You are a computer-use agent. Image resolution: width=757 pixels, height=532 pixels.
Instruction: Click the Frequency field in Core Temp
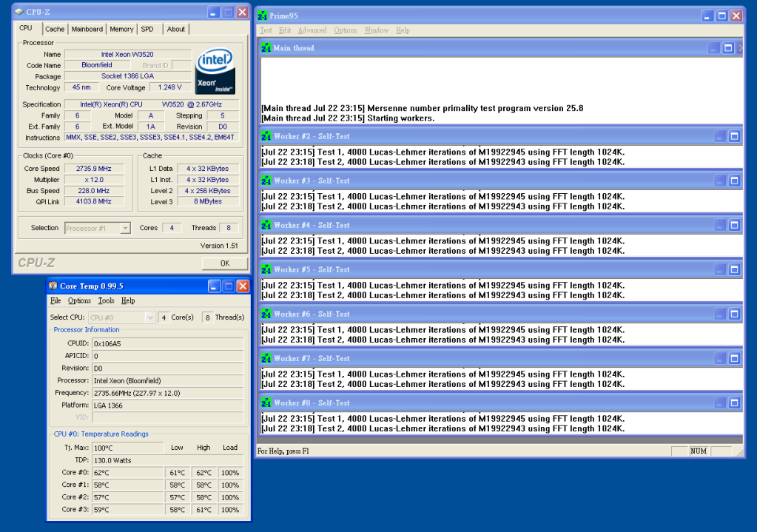(x=167, y=393)
